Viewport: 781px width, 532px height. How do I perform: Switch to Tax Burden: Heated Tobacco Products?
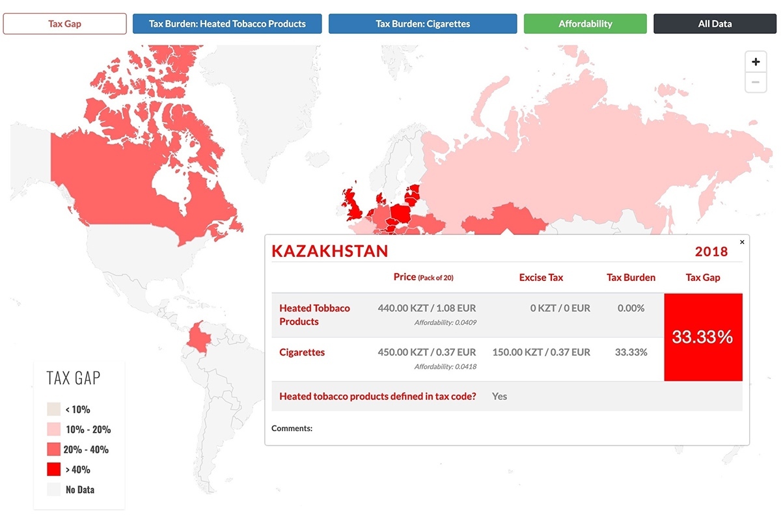pos(227,24)
